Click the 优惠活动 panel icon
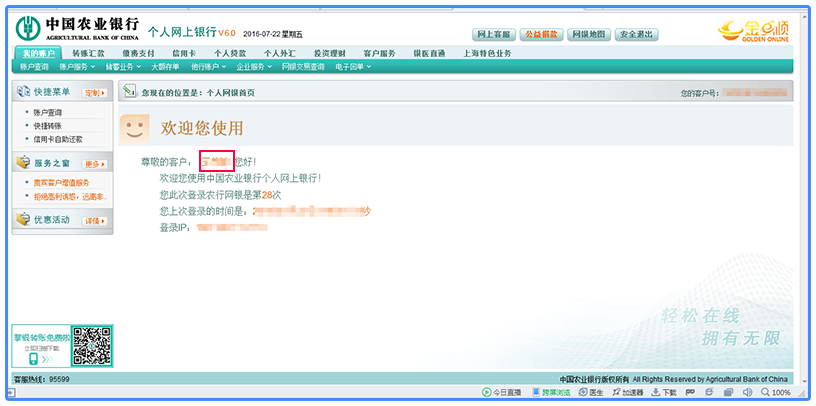 (23, 220)
